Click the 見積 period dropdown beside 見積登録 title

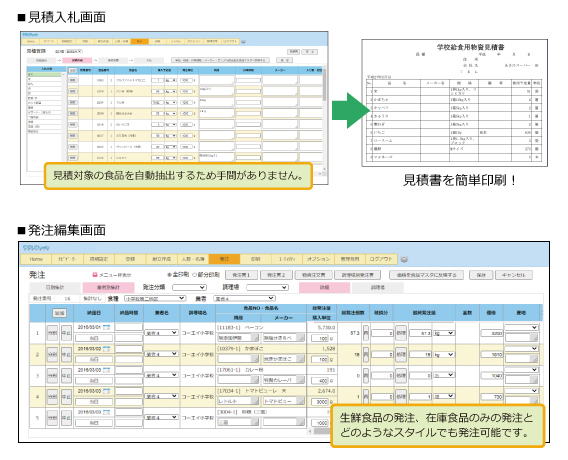(x=74, y=51)
